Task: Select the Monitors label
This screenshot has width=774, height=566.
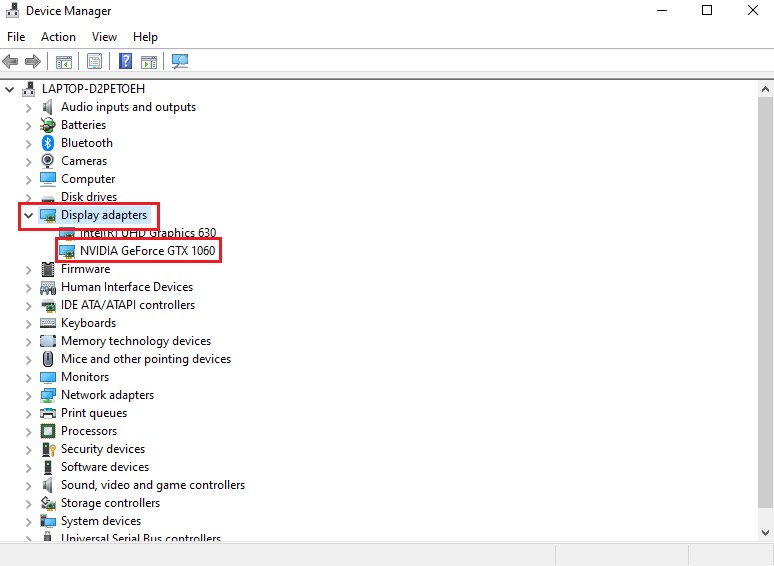Action: click(85, 377)
